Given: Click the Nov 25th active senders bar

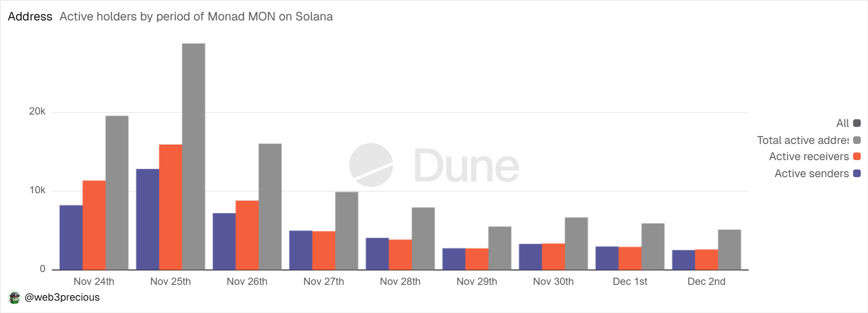Looking at the screenshot, I should 148,219.
